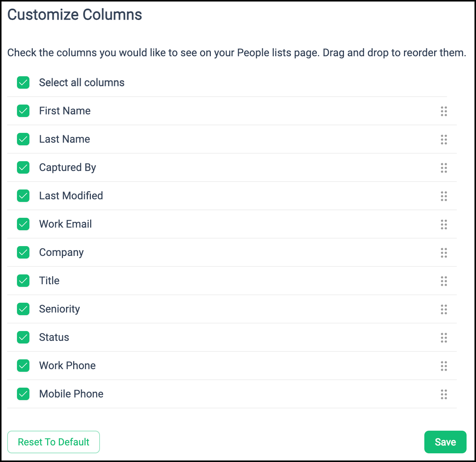
Task: Click the Company row drag grip
Action: click(x=444, y=253)
